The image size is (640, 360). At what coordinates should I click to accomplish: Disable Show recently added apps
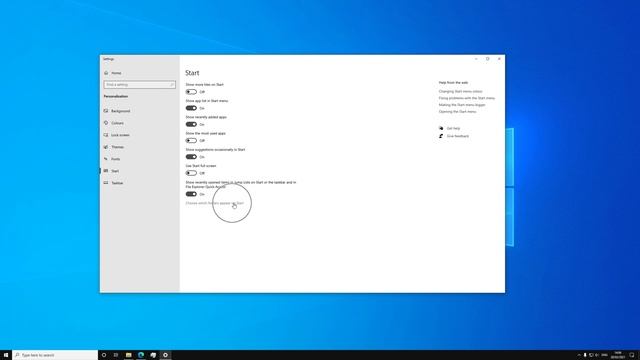[191, 124]
